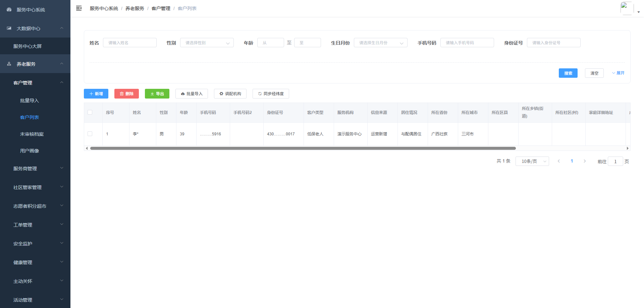Open the 生日月份 dropdown
The width and height of the screenshot is (644, 308).
381,43
